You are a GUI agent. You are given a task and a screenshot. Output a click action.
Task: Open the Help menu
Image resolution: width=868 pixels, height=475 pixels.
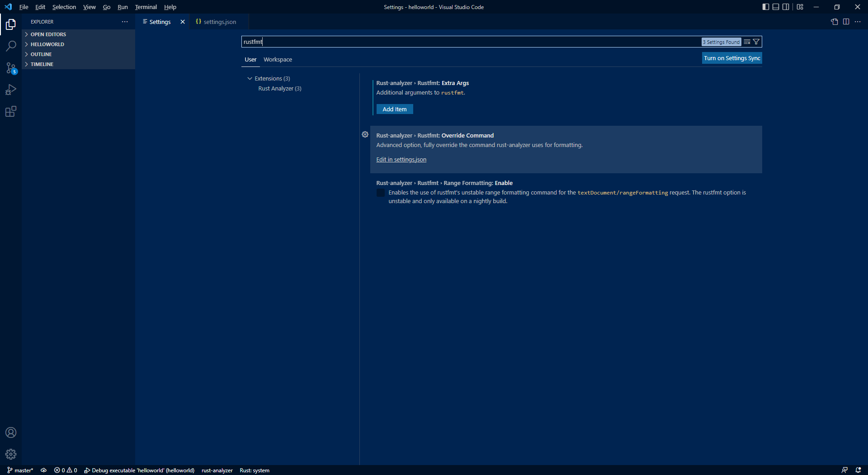tap(170, 7)
